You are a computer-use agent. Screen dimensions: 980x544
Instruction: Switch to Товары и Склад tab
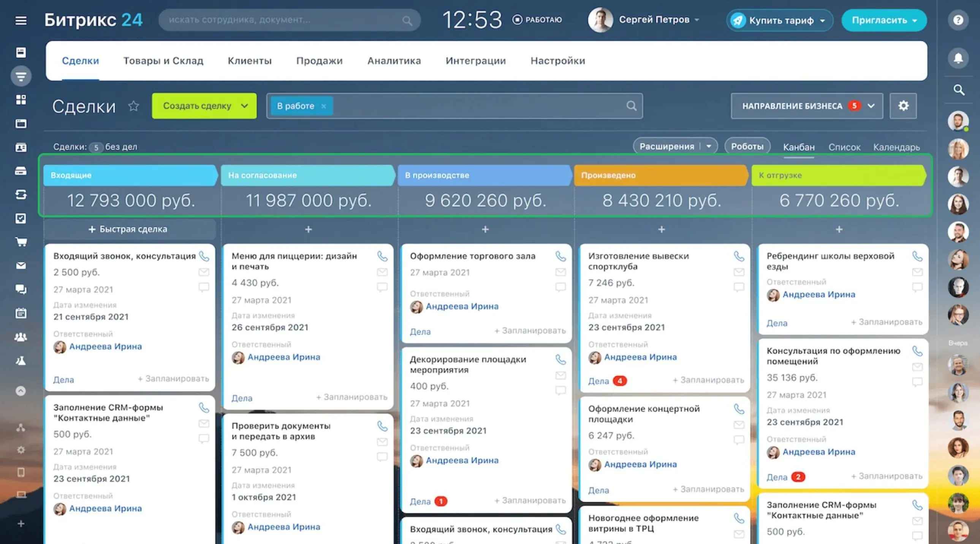(x=163, y=61)
